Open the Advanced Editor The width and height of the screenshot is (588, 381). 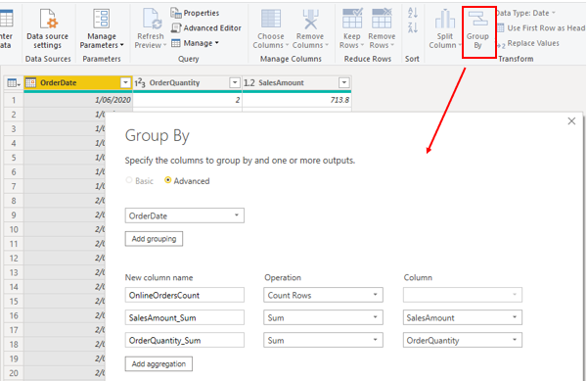coord(205,28)
